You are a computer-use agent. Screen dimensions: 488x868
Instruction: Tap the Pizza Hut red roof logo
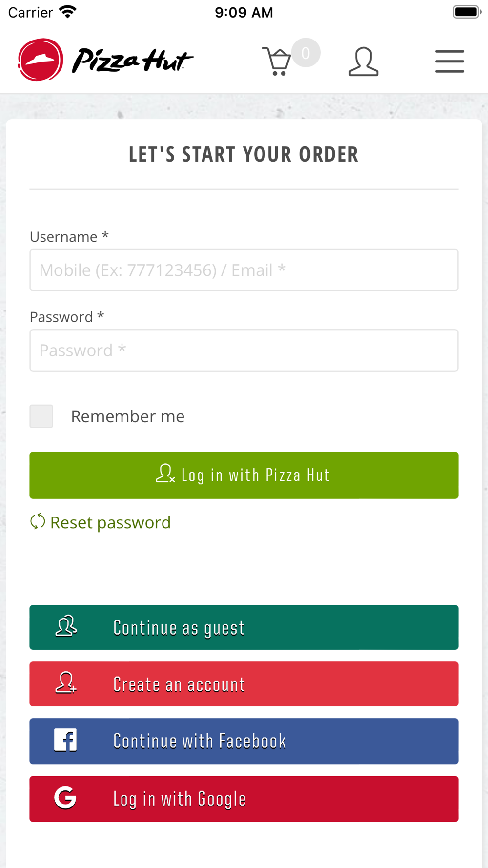[41, 60]
